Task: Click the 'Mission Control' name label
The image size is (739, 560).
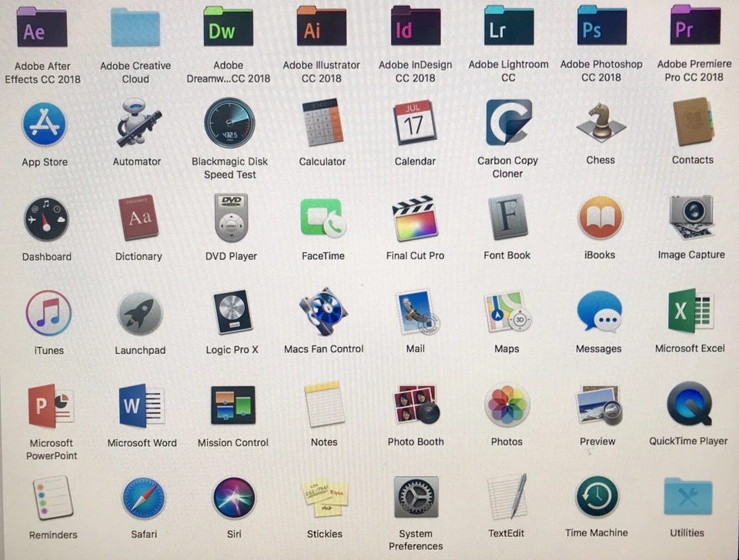Action: 232,443
